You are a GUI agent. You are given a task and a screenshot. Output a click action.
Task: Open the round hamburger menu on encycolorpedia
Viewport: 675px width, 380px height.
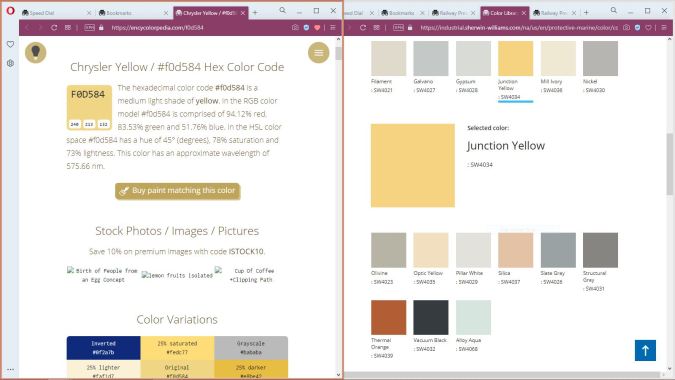tap(319, 53)
